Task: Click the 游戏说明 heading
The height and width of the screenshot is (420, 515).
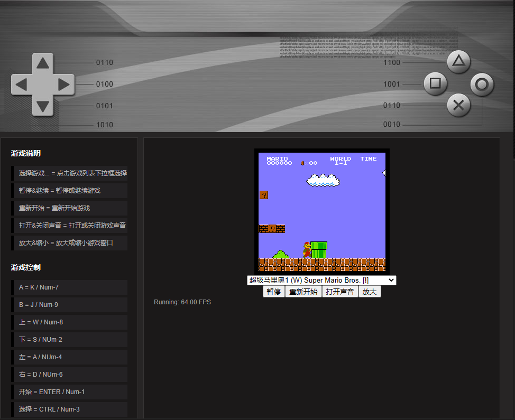Action: click(25, 153)
